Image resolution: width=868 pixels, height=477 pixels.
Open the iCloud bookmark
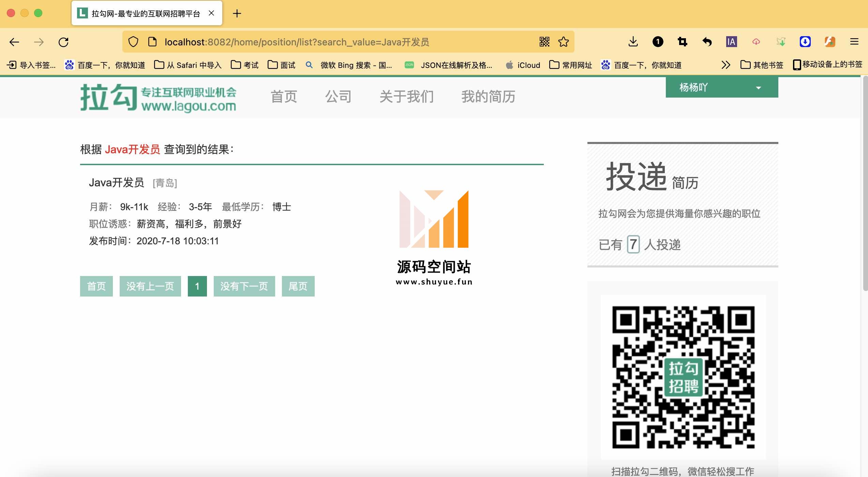(x=523, y=65)
